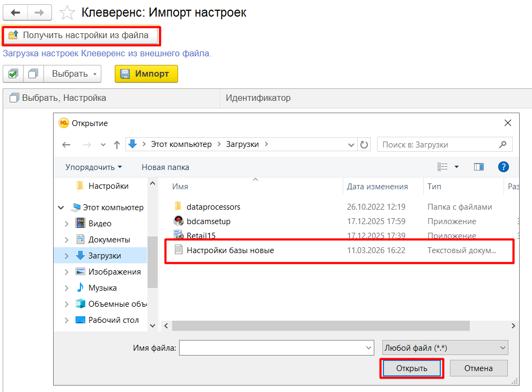Toggle the preview pane icon
Viewport: 532px width, 392px height.
click(479, 167)
